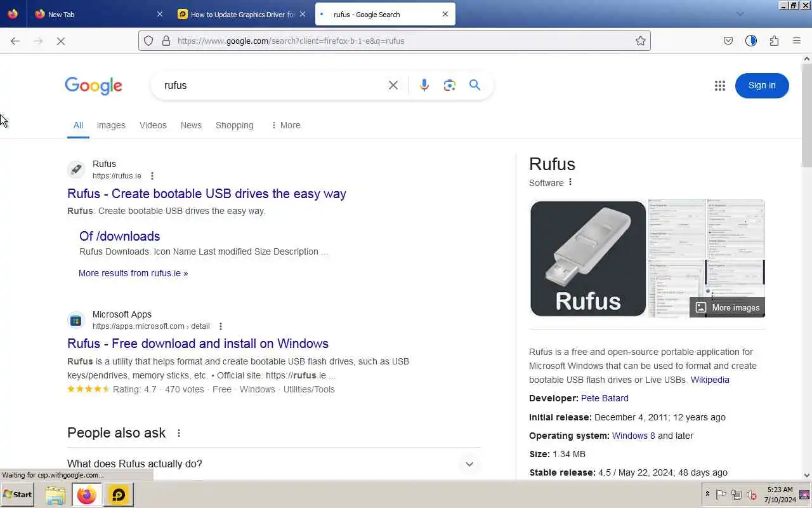Screen dimensions: 812x508
Task: Open the More search filters dropdown
Action: pos(285,125)
